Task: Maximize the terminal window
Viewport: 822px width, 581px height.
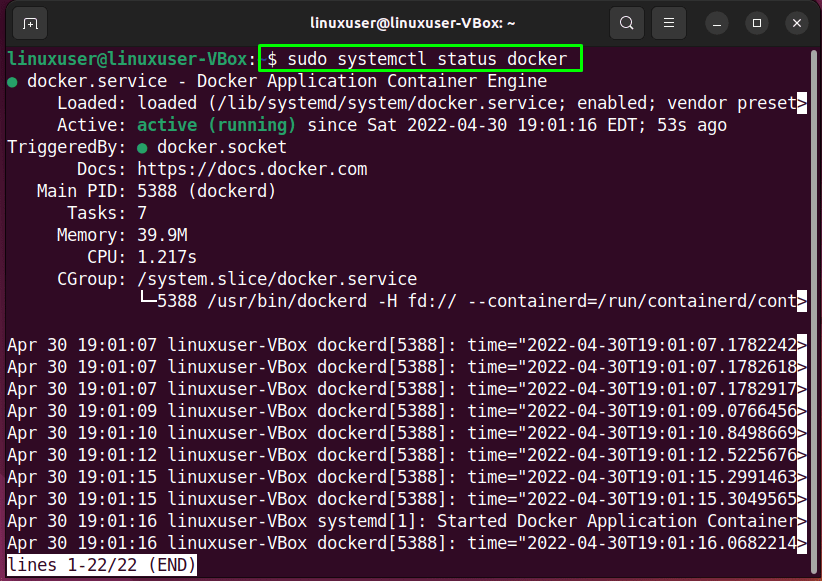Action: pyautogui.click(x=756, y=23)
